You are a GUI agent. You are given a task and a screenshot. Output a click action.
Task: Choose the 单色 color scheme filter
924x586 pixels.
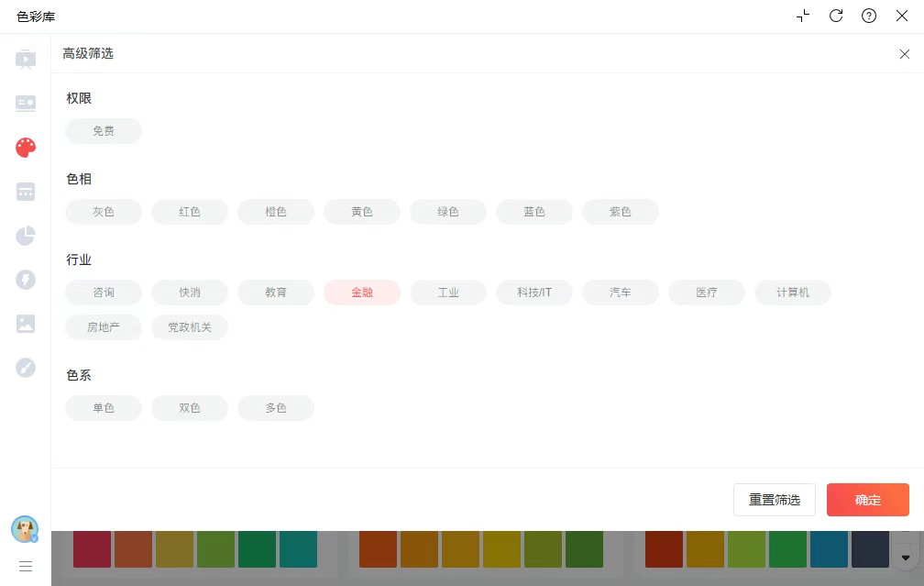click(x=104, y=408)
